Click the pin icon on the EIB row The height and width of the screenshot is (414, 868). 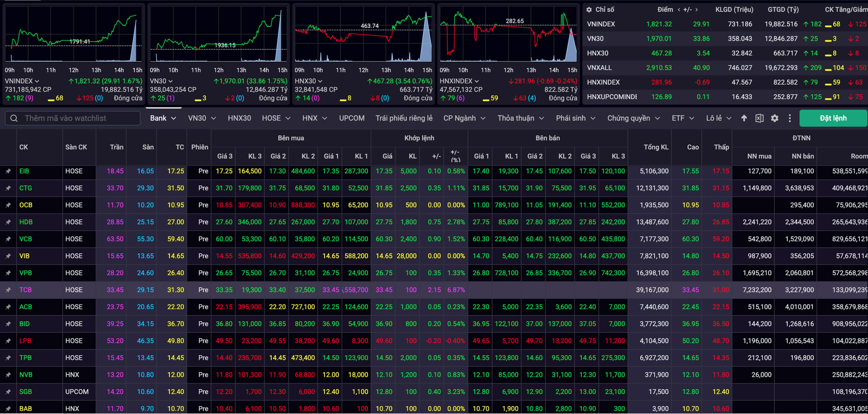(8, 171)
